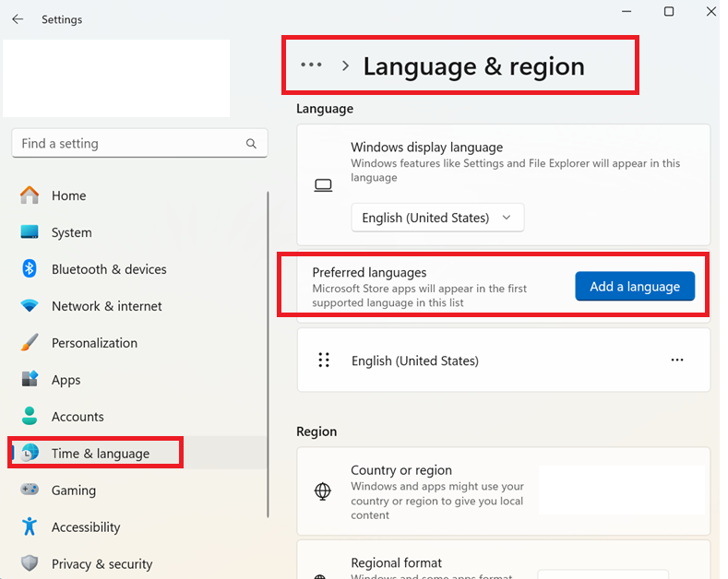
Task: Click the Country or region label
Action: click(x=401, y=470)
